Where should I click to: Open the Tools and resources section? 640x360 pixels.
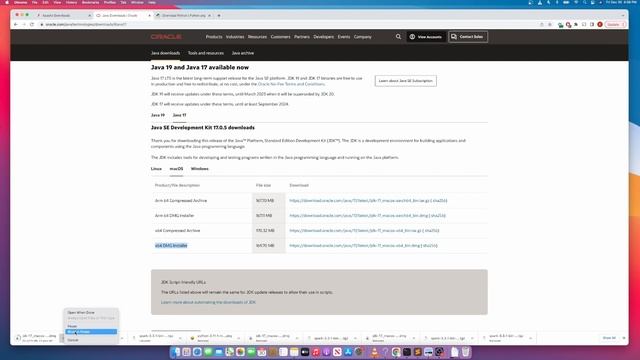click(x=206, y=53)
